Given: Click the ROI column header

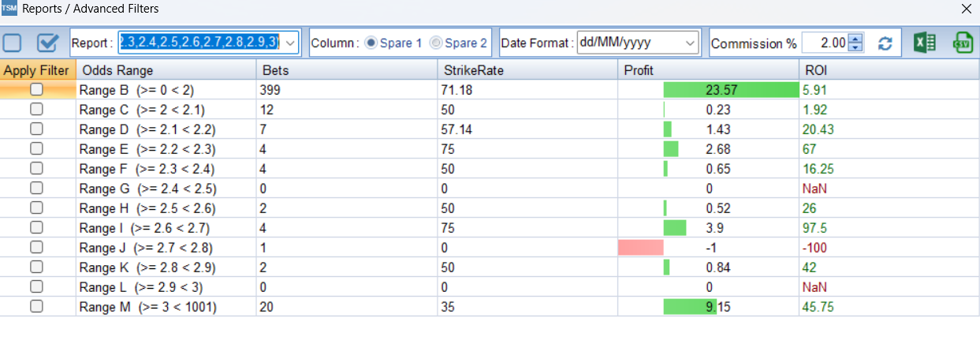Looking at the screenshot, I should pos(887,70).
